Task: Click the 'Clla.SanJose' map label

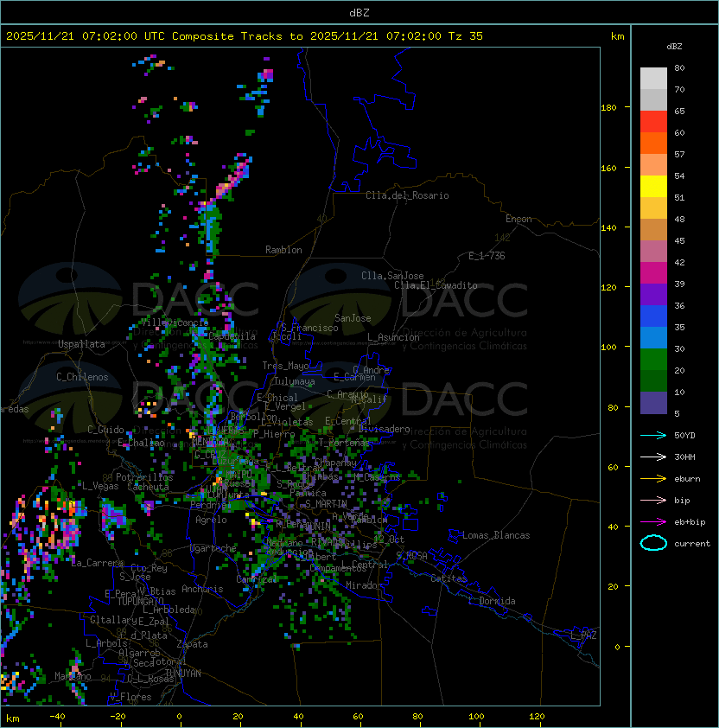Action: point(392,276)
